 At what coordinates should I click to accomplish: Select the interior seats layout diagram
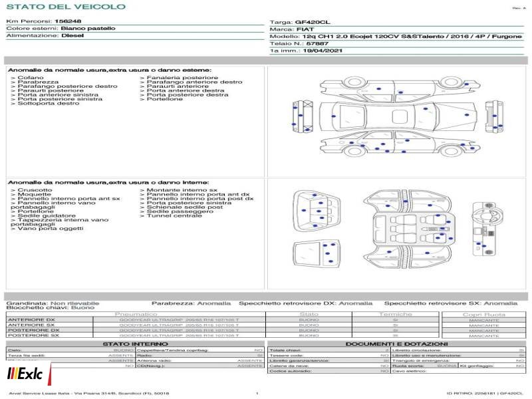(407, 229)
